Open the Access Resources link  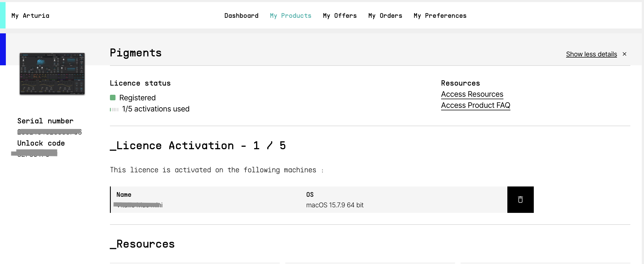[x=472, y=94]
